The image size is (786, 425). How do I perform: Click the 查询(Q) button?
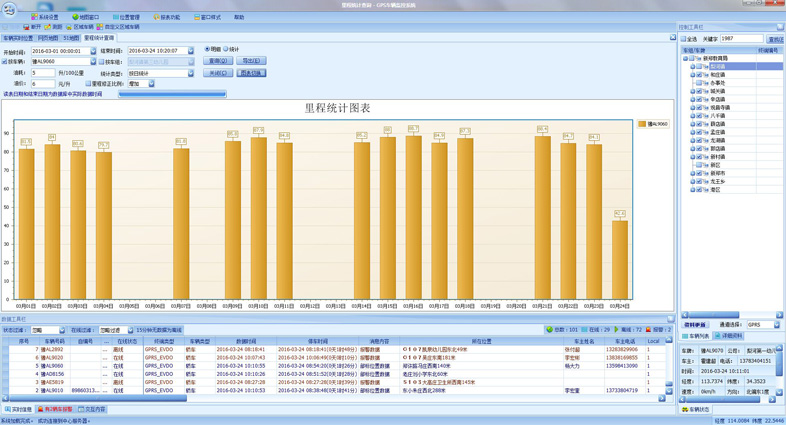(218, 61)
